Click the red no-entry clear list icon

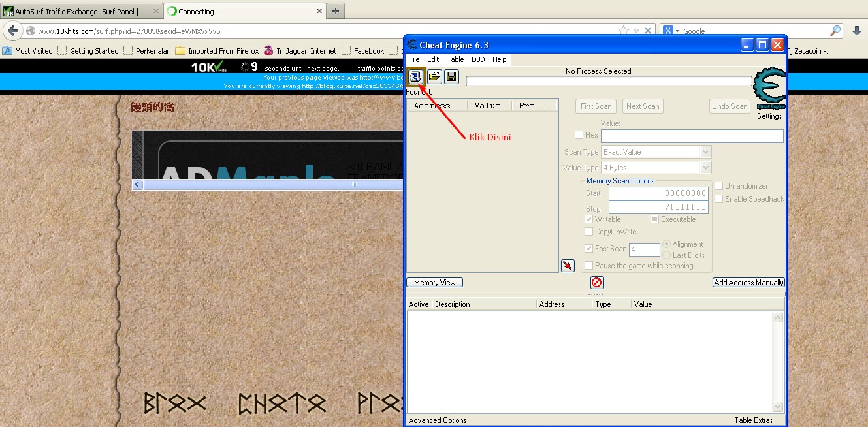[x=597, y=283]
